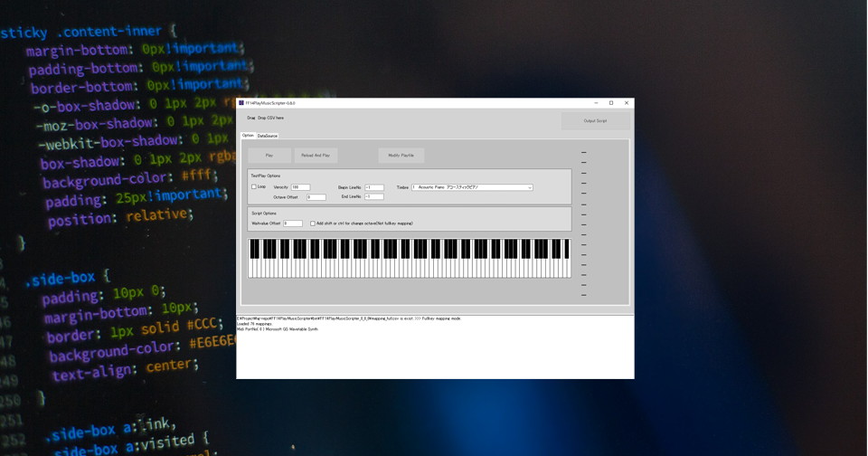Click the Modify Playfile button
This screenshot has height=456, width=868.
click(401, 156)
